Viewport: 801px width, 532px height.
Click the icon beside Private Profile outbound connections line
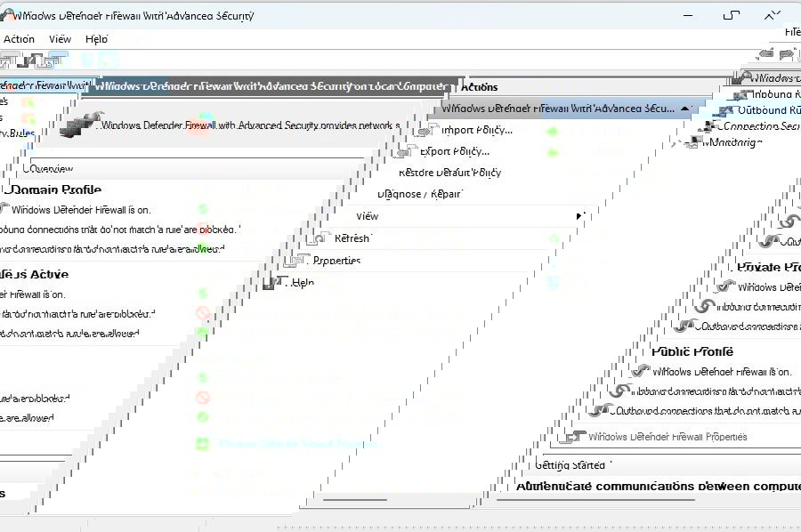[685, 326]
